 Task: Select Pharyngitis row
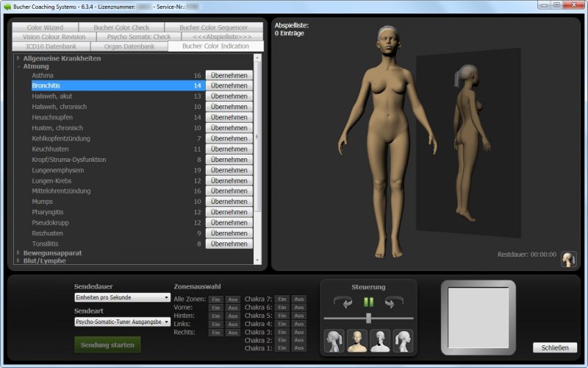[x=118, y=212]
